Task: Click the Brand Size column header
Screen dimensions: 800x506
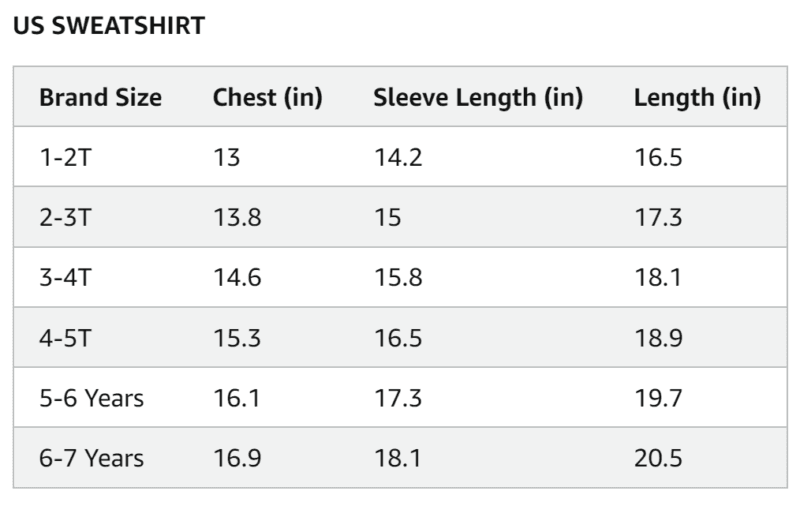Action: pos(100,97)
